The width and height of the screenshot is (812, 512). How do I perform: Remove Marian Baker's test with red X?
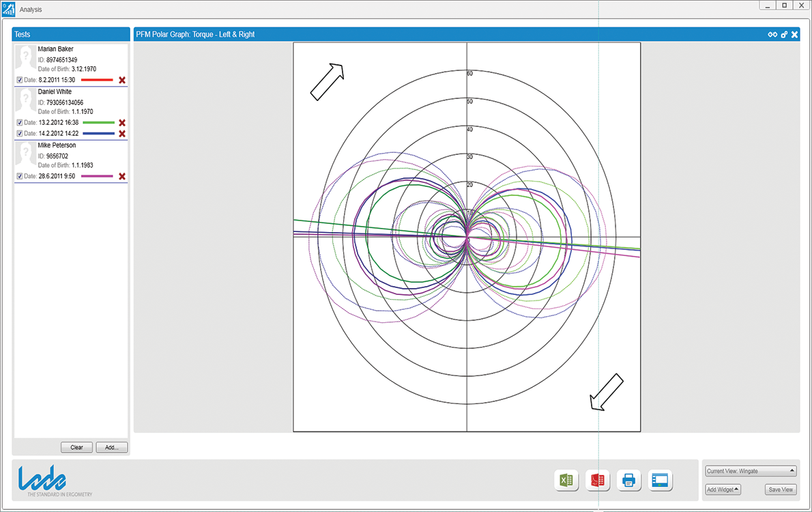click(122, 81)
